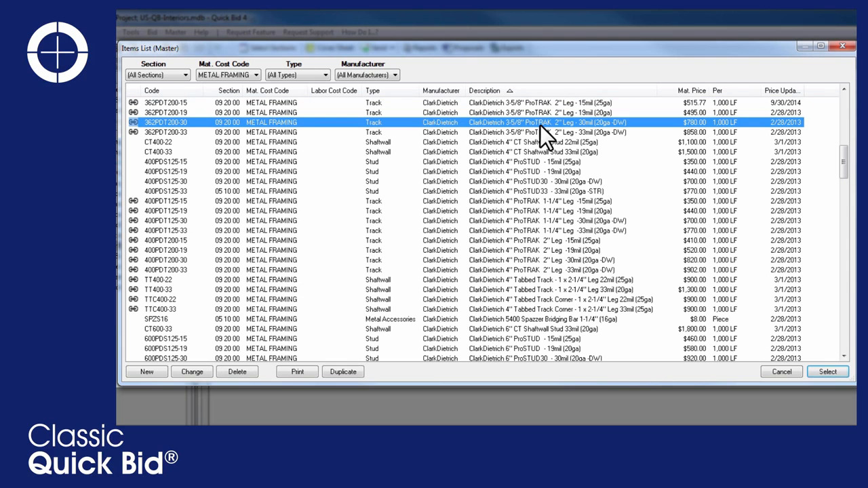Select the CT600-33 item code
The height and width of the screenshot is (488, 868).
(x=158, y=329)
